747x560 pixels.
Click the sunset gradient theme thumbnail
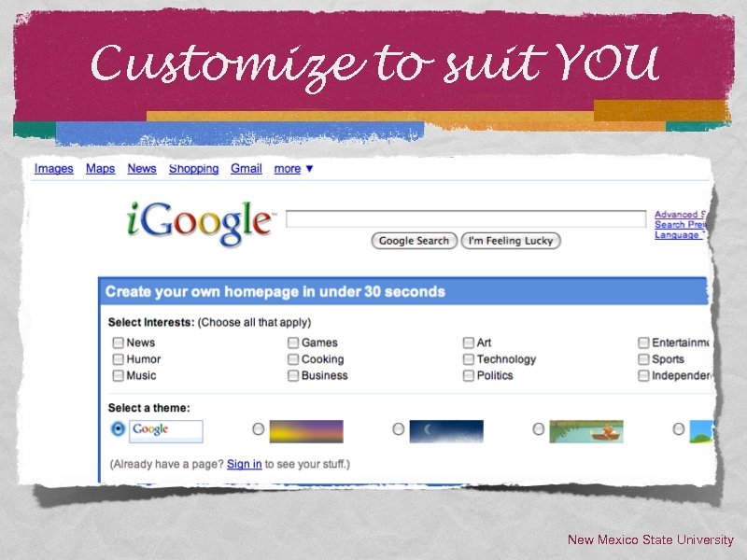click(x=306, y=431)
